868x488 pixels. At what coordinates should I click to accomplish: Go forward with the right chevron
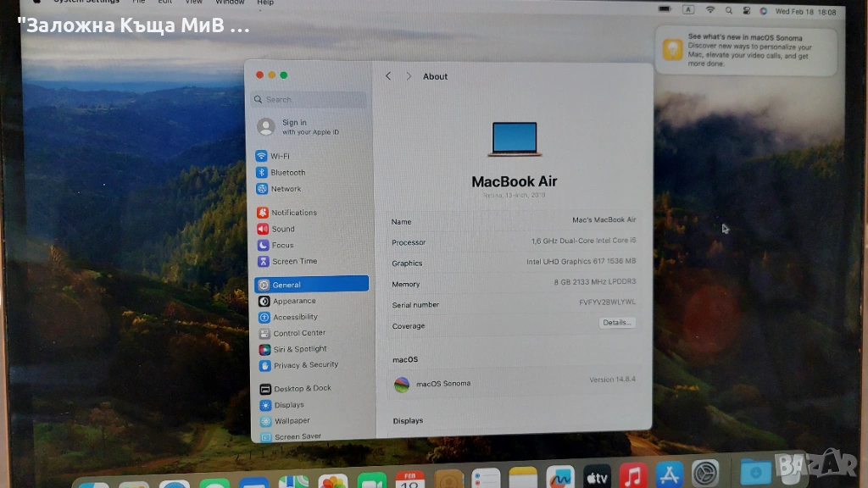pos(409,76)
